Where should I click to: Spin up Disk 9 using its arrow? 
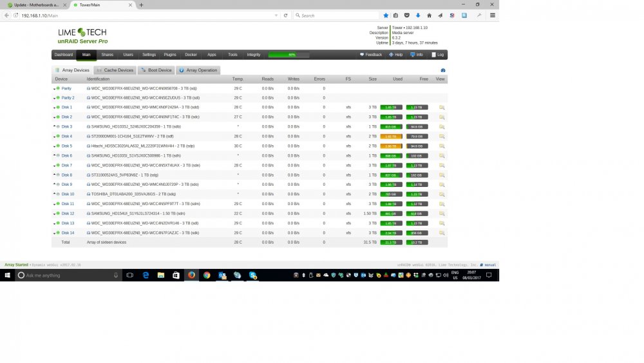pos(54,184)
